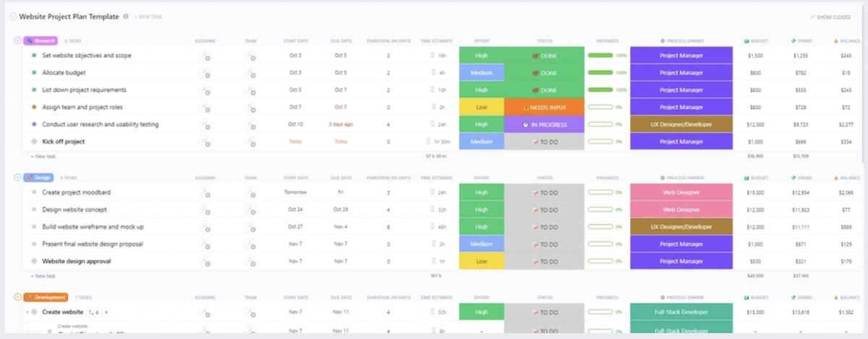Change High effort for Set website objectives
The image size is (868, 339).
click(x=482, y=56)
